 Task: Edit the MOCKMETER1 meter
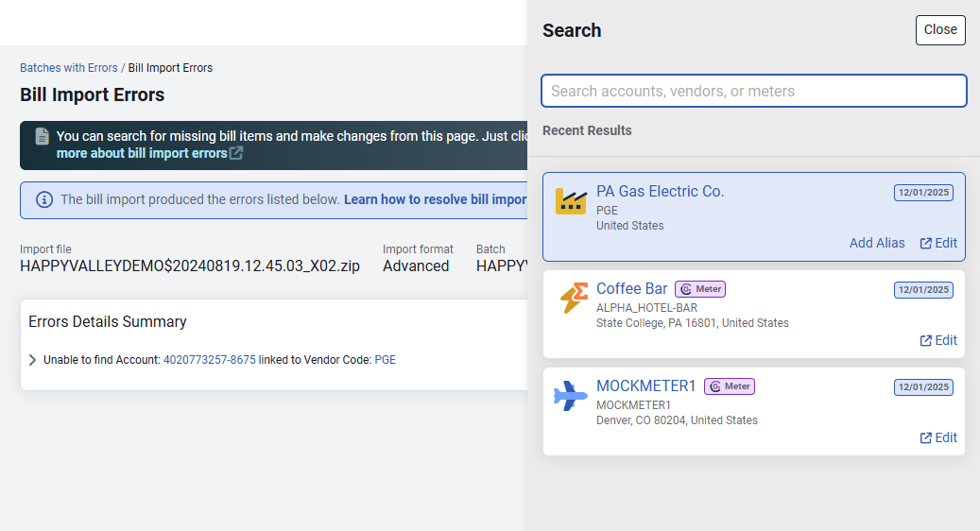click(x=938, y=437)
